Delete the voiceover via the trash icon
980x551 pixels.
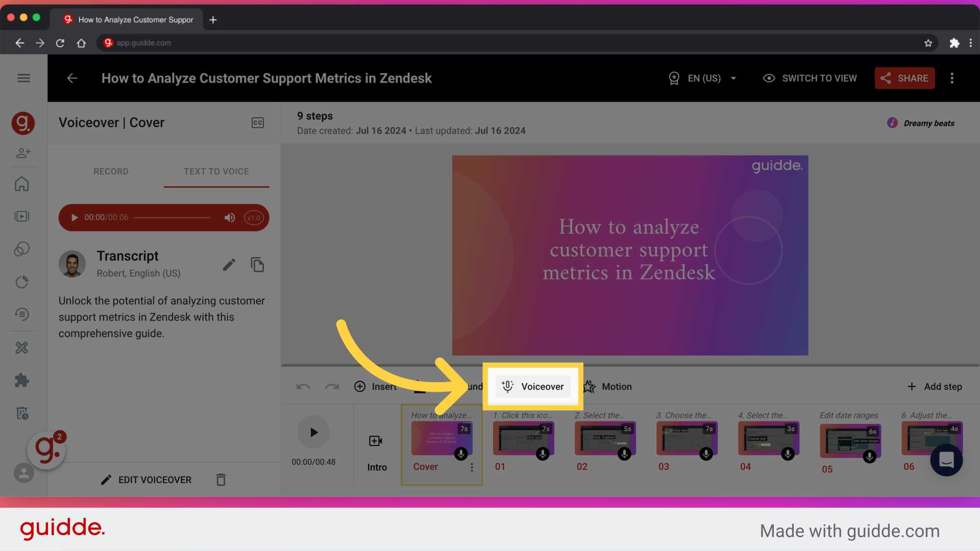coord(220,480)
